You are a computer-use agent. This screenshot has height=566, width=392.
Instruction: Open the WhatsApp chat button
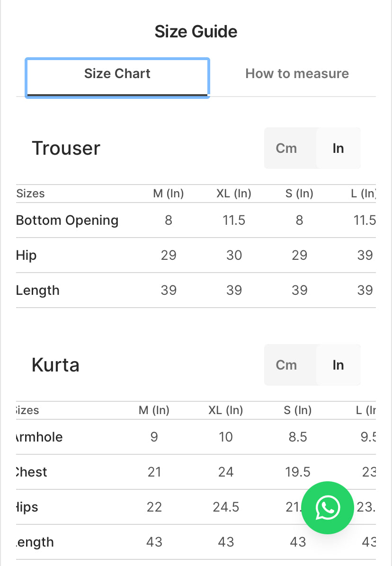tap(328, 508)
